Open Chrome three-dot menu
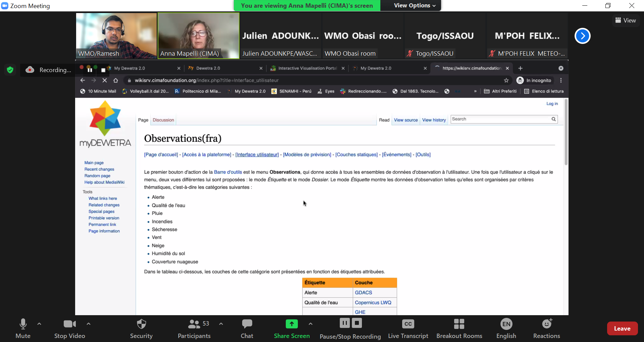Screen dimensions: 644x342 tap(561, 80)
